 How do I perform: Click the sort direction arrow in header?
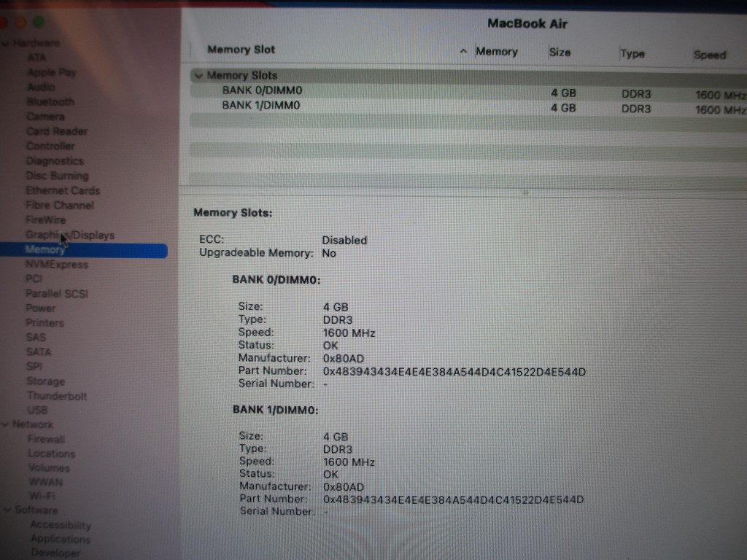click(x=463, y=51)
